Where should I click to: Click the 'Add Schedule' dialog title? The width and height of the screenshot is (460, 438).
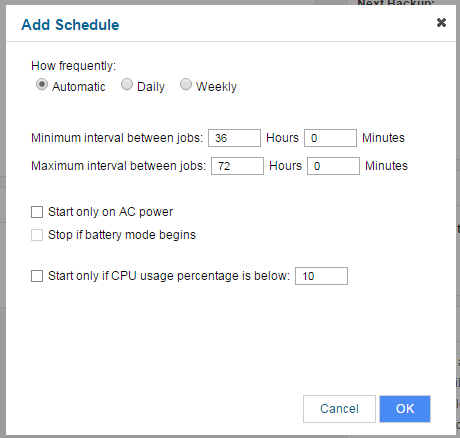coord(70,25)
